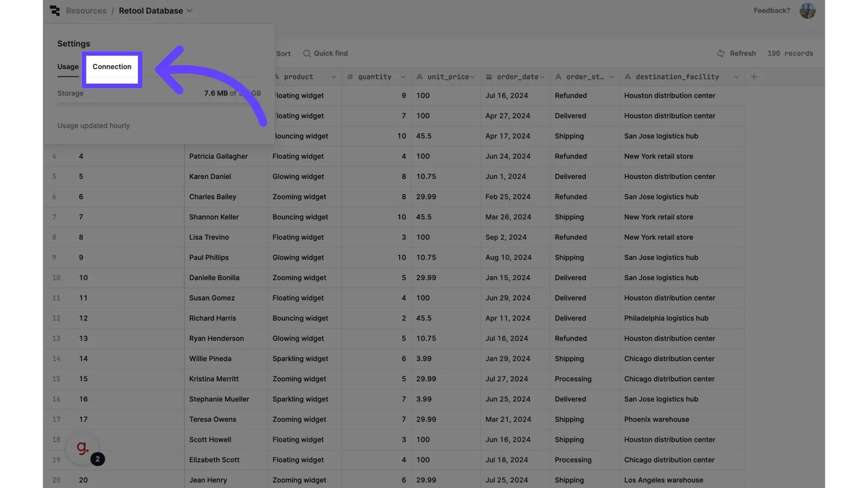Go to Resources breadcrumb link
Image resolution: width=868 pixels, height=488 pixels.
pyautogui.click(x=86, y=11)
